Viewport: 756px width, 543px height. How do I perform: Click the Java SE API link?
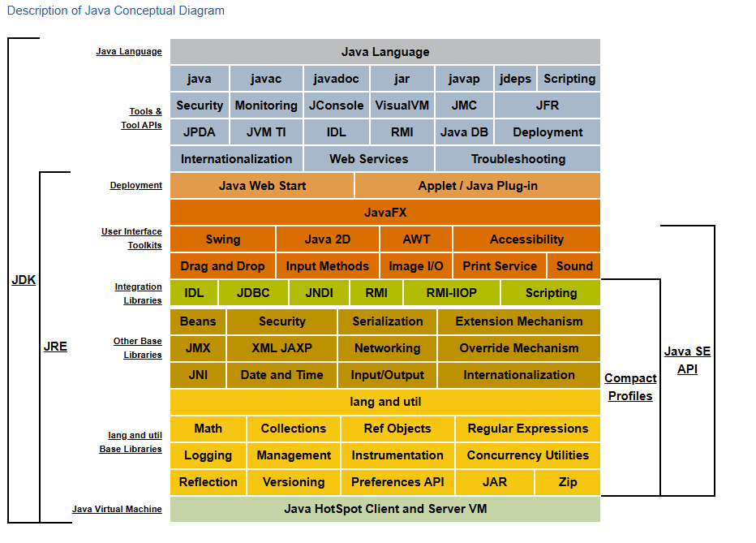(x=687, y=360)
